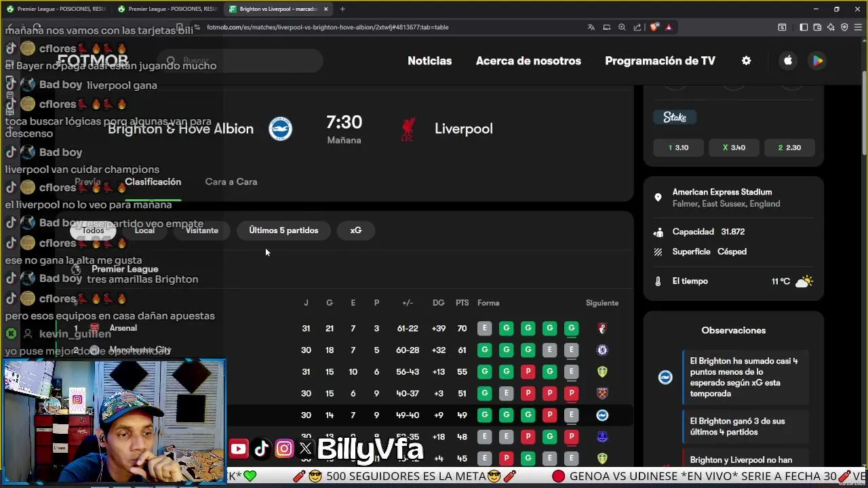Open the browser hamburger menu
868x488 pixels.
click(x=858, y=27)
